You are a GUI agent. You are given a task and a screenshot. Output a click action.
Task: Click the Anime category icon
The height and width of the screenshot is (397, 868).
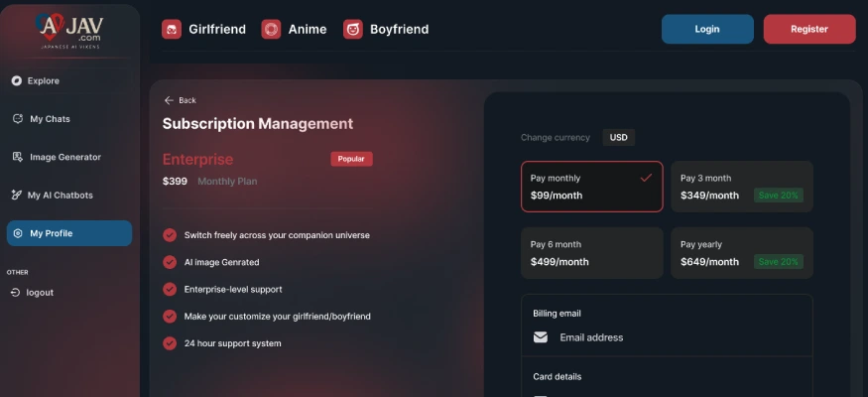tap(271, 30)
